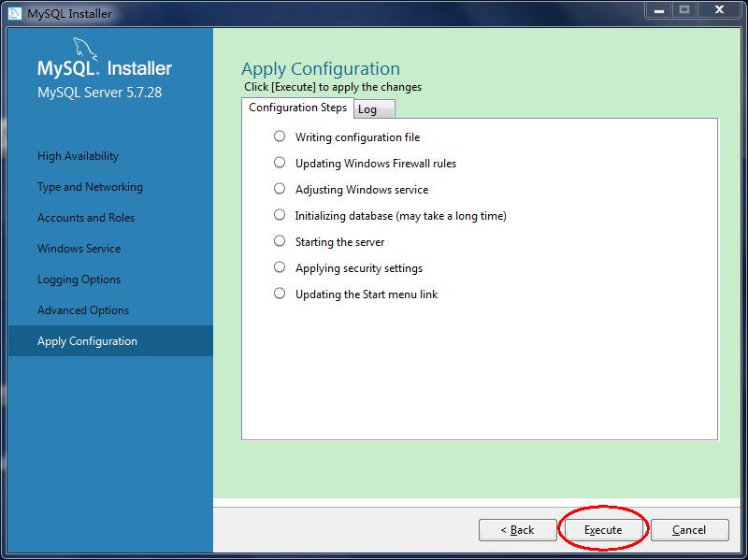
Task: Click the 'Updating the Start menu link' text
Action: pyautogui.click(x=367, y=294)
